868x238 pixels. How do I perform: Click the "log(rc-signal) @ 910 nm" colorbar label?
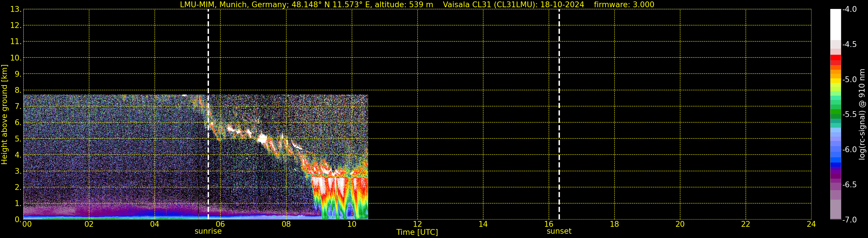tap(862, 114)
